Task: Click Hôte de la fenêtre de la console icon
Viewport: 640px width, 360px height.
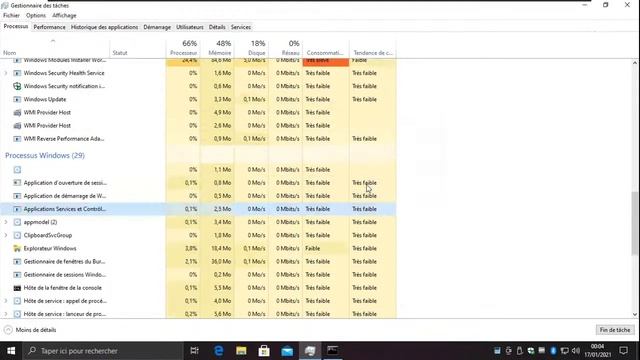Action: tap(17, 288)
